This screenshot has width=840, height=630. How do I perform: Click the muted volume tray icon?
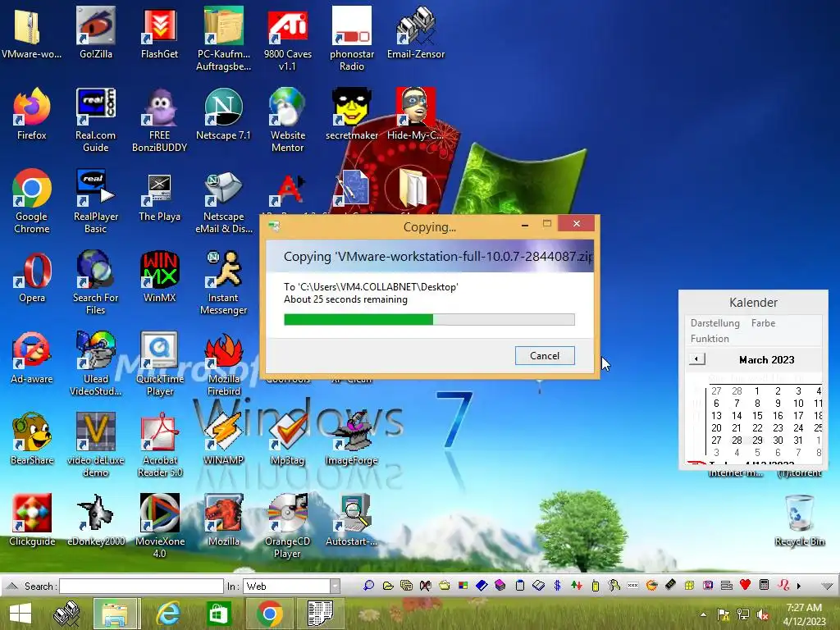[762, 614]
